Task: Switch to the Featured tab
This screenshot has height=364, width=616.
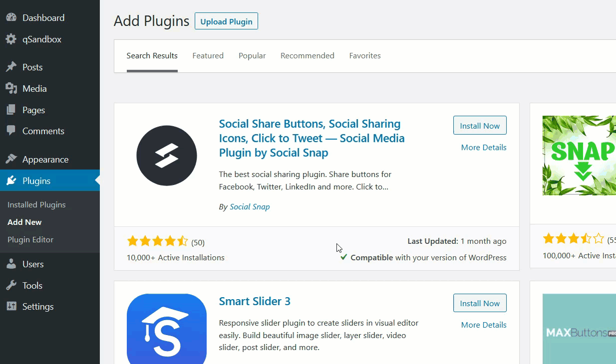Action: (x=208, y=55)
